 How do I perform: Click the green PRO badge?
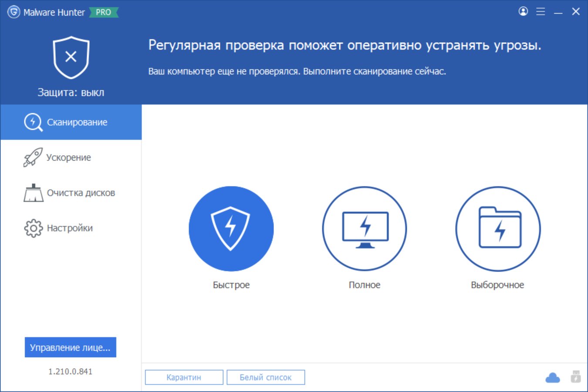pyautogui.click(x=103, y=12)
